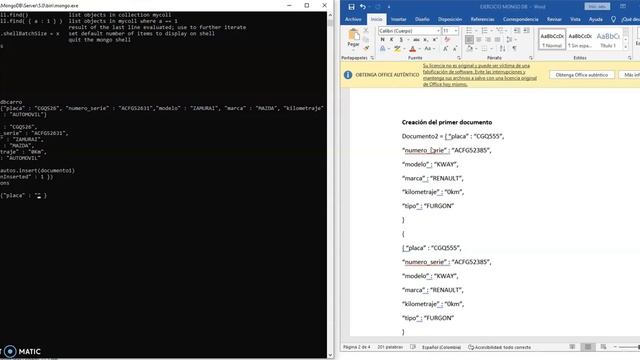
Task: Decrease paragraph indent
Action: tap(517, 31)
